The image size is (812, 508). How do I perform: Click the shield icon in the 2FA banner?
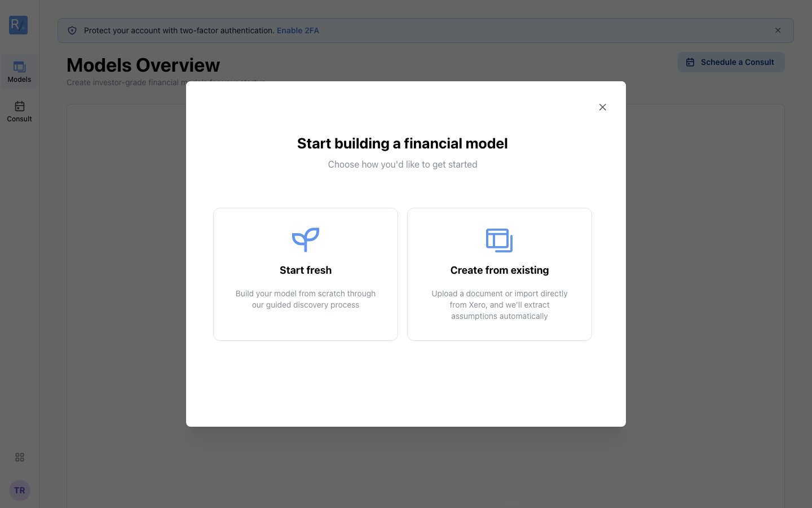click(x=72, y=30)
